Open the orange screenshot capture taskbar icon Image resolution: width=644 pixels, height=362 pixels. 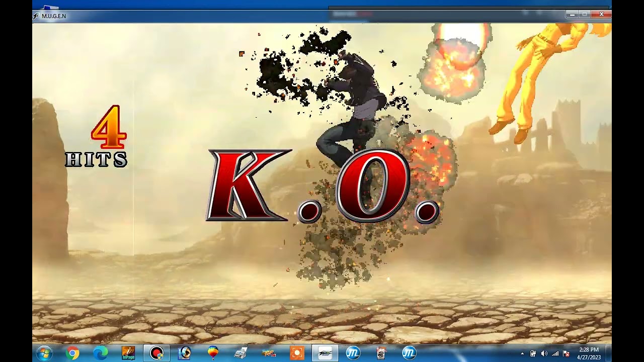pyautogui.click(x=297, y=353)
